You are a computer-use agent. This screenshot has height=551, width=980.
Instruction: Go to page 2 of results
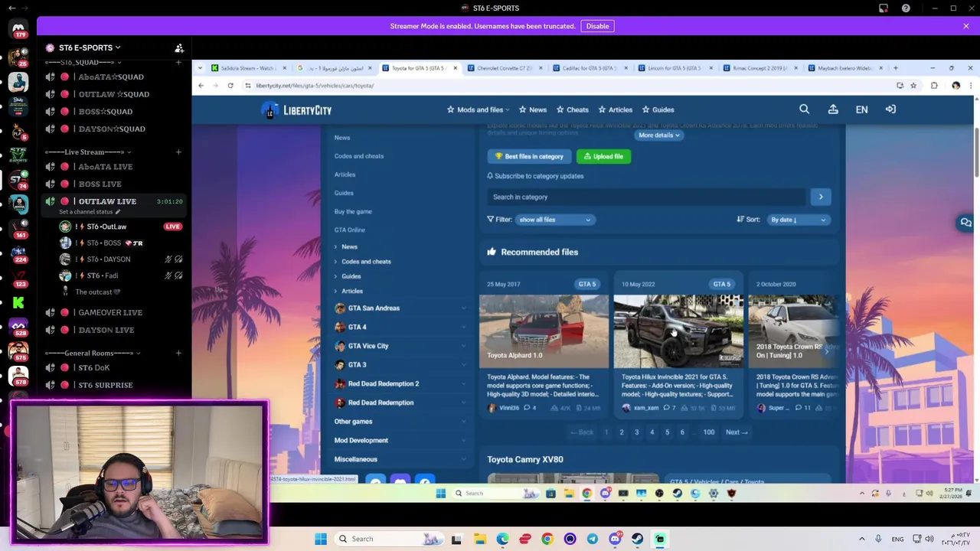[621, 432]
